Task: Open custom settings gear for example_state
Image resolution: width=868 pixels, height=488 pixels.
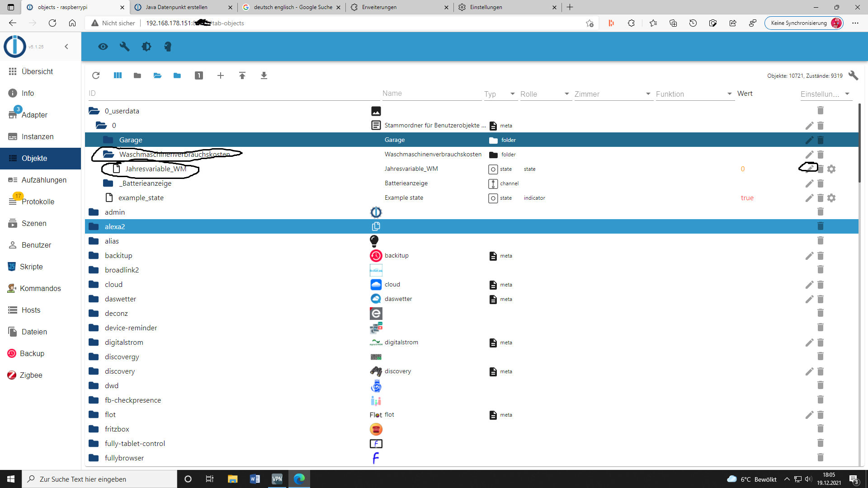Action: pyautogui.click(x=831, y=198)
